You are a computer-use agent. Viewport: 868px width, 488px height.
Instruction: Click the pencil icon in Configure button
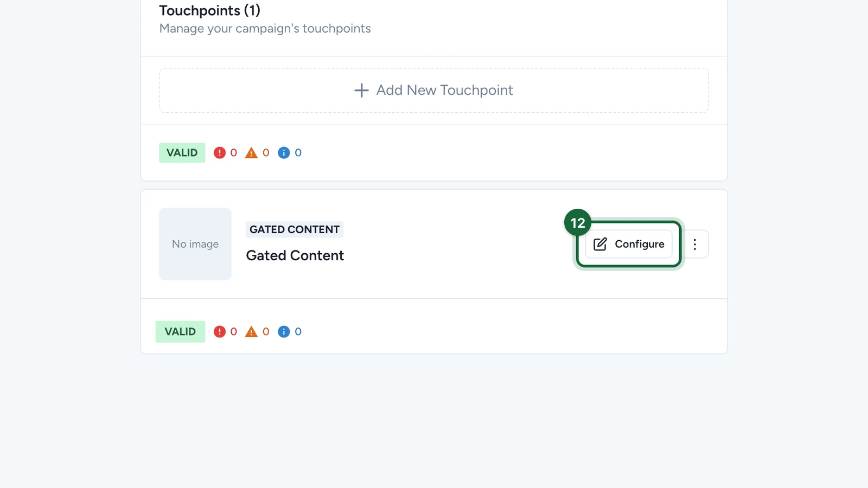(600, 244)
